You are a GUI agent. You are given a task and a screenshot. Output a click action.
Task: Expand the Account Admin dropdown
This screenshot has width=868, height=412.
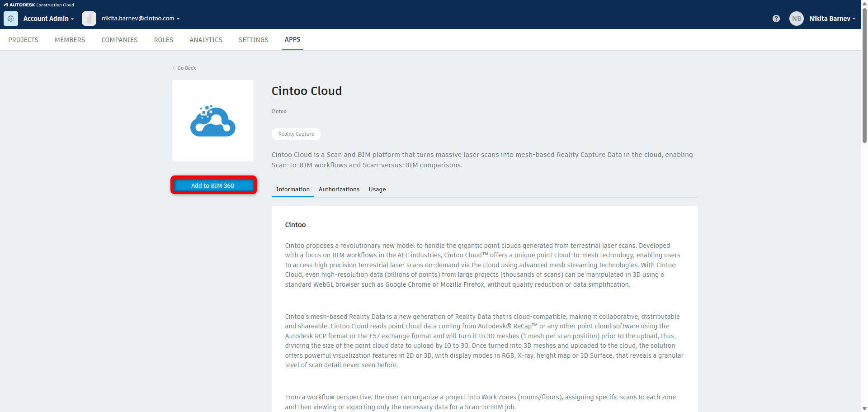[48, 19]
